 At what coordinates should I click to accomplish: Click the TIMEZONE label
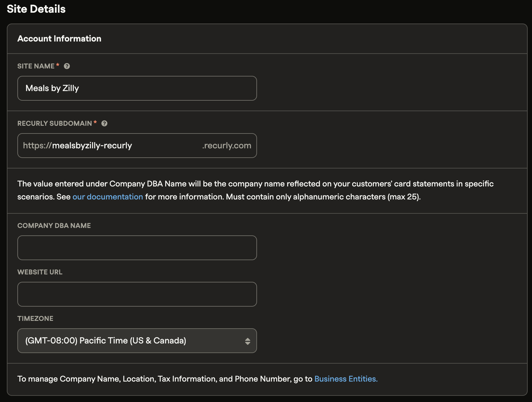[35, 318]
